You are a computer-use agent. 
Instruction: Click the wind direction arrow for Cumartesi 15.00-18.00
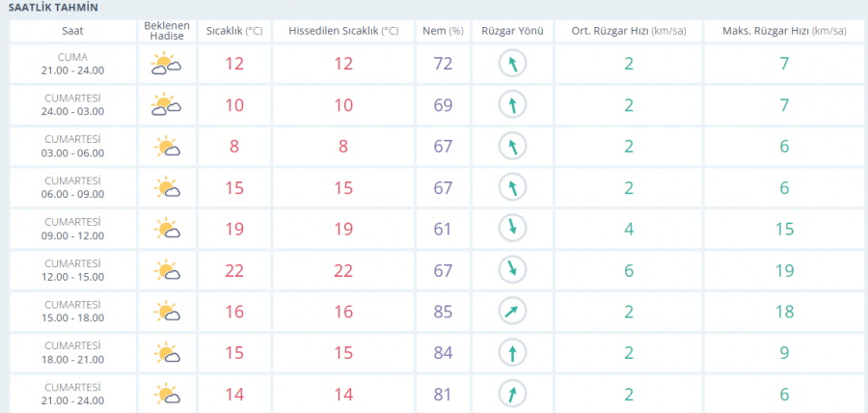(x=513, y=312)
